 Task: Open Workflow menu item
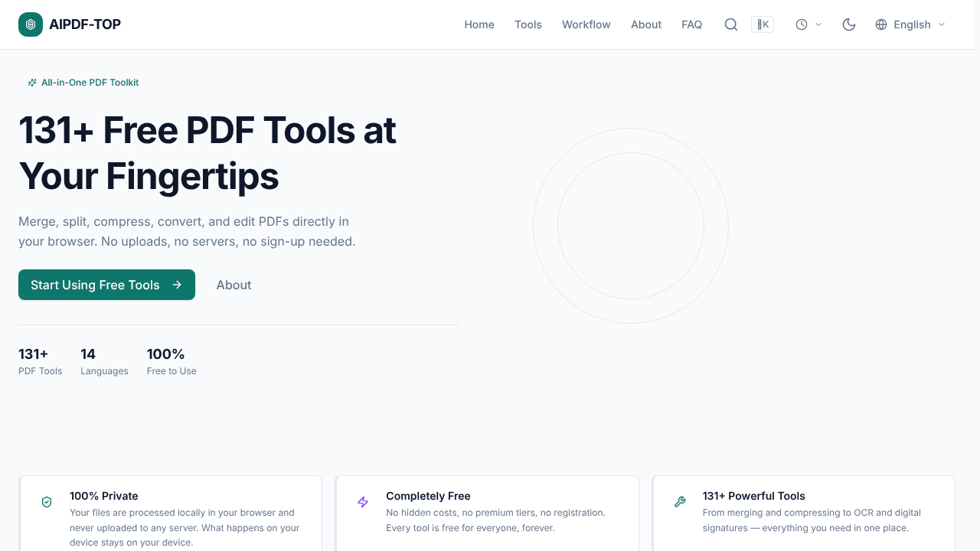point(586,24)
